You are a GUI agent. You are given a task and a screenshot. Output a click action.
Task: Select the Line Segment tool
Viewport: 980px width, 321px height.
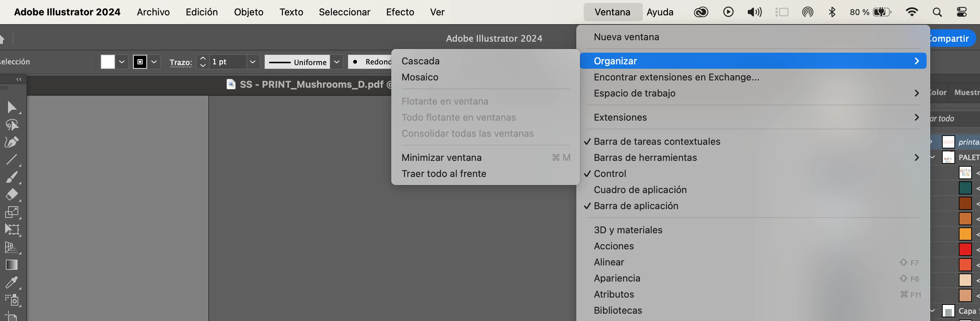(x=11, y=159)
